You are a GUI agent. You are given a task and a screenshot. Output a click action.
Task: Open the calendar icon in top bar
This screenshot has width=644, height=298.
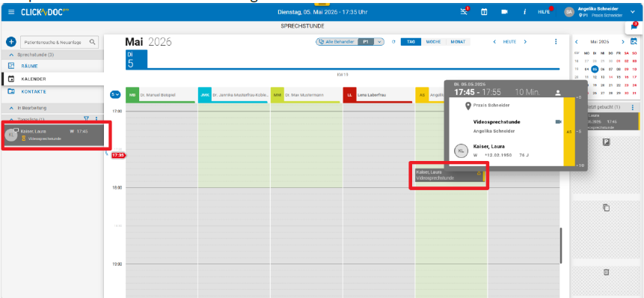coord(484,12)
